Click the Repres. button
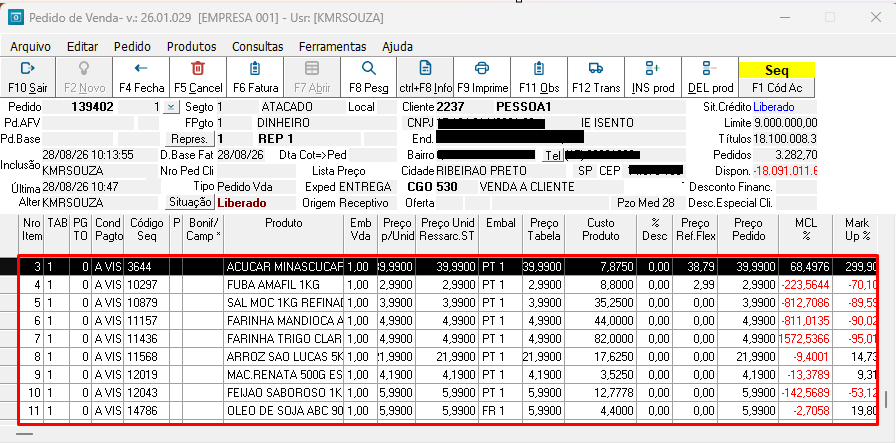The height and width of the screenshot is (443, 896). tap(189, 139)
